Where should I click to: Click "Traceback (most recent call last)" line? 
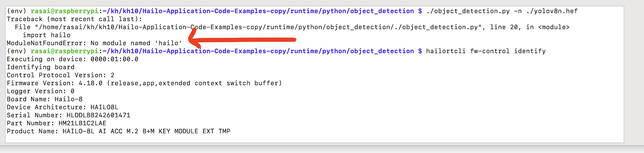click(75, 19)
